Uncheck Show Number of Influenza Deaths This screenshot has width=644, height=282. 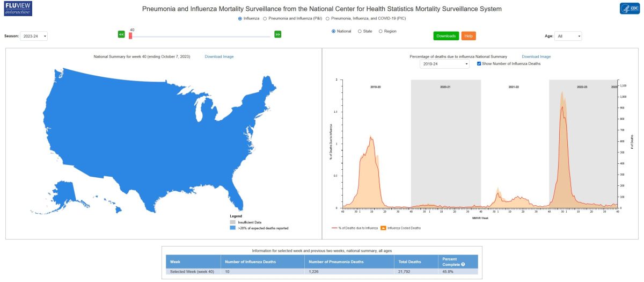click(479, 63)
